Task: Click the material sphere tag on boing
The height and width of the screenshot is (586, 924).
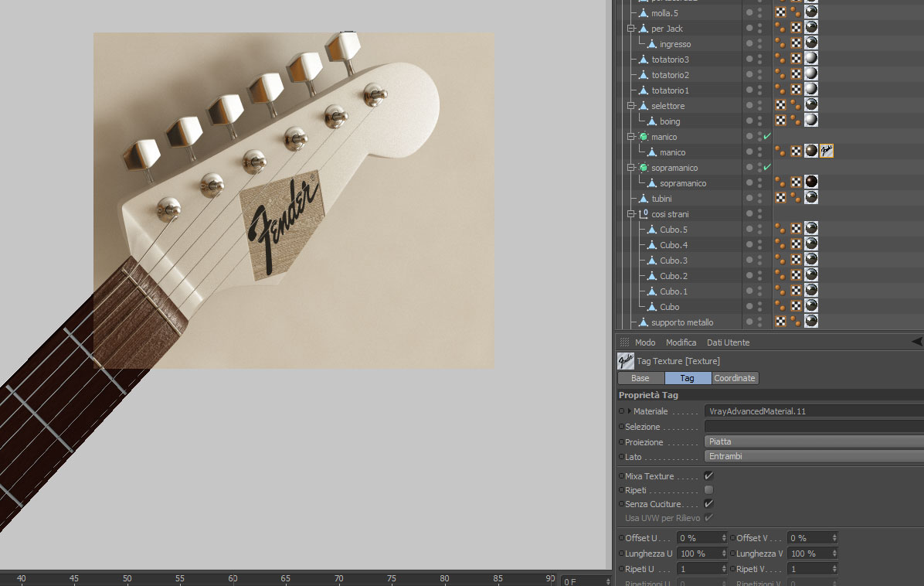Action: click(811, 120)
